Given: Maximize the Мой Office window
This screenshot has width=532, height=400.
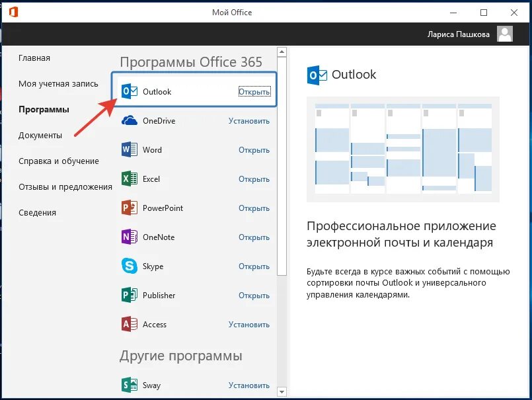Looking at the screenshot, I should (x=484, y=13).
